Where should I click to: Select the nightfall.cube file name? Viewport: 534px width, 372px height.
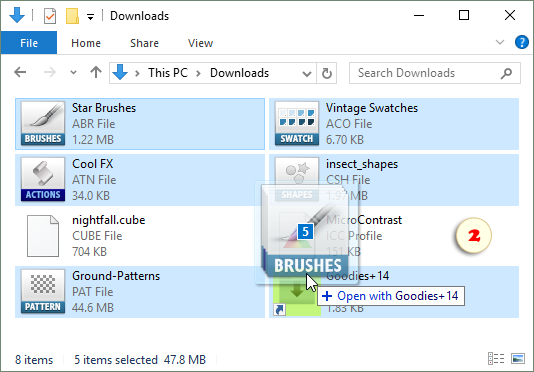[109, 220]
